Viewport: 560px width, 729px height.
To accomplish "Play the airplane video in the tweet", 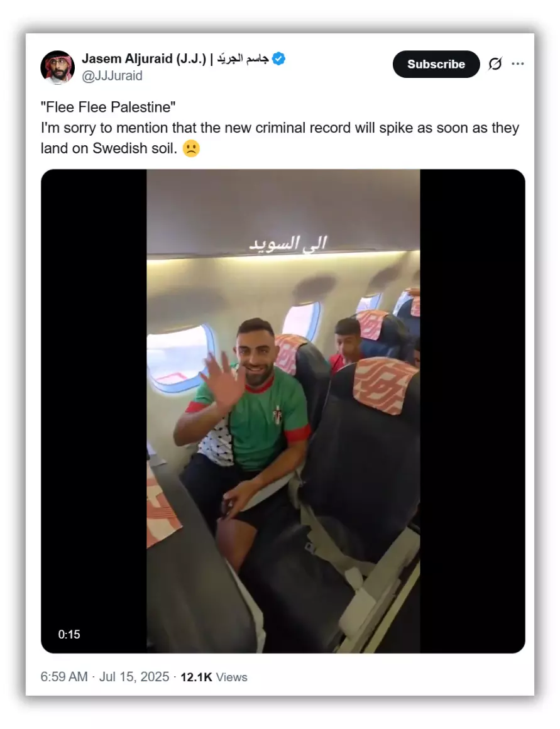I will tap(283, 411).
